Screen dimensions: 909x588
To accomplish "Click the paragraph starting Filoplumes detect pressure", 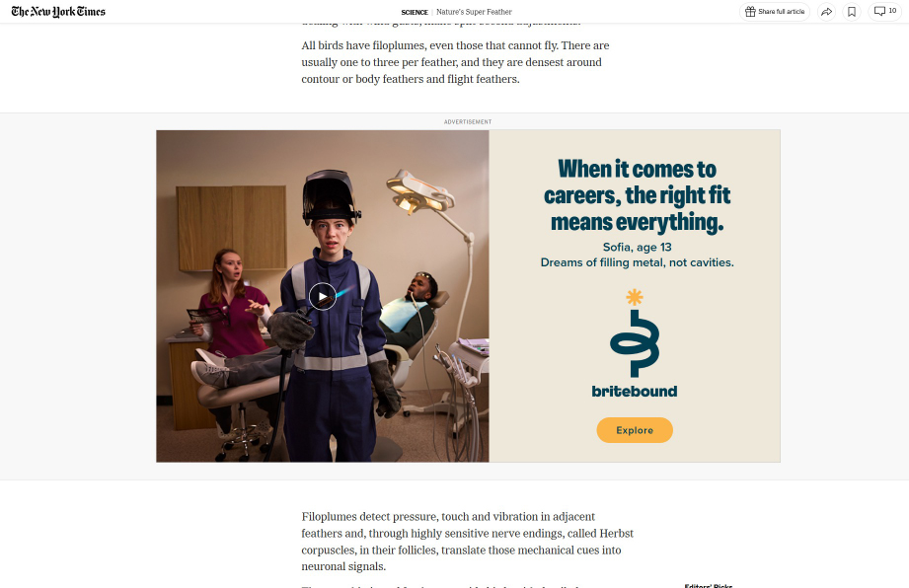I will pyautogui.click(x=467, y=541).
